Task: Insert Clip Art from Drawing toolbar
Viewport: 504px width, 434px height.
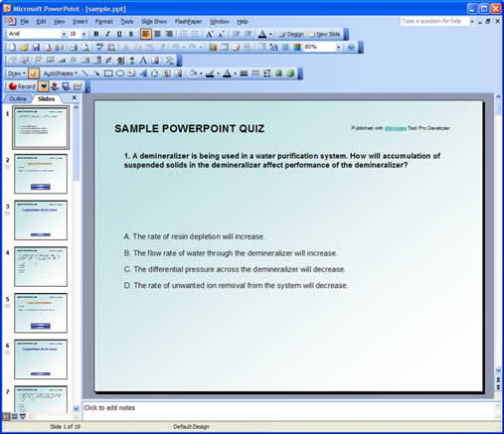Action: [x=166, y=73]
